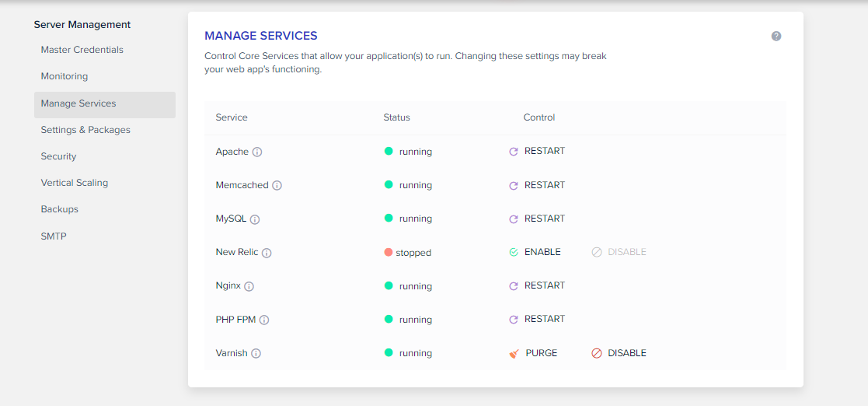868x406 pixels.
Task: Purge the Varnish cache
Action: [533, 353]
